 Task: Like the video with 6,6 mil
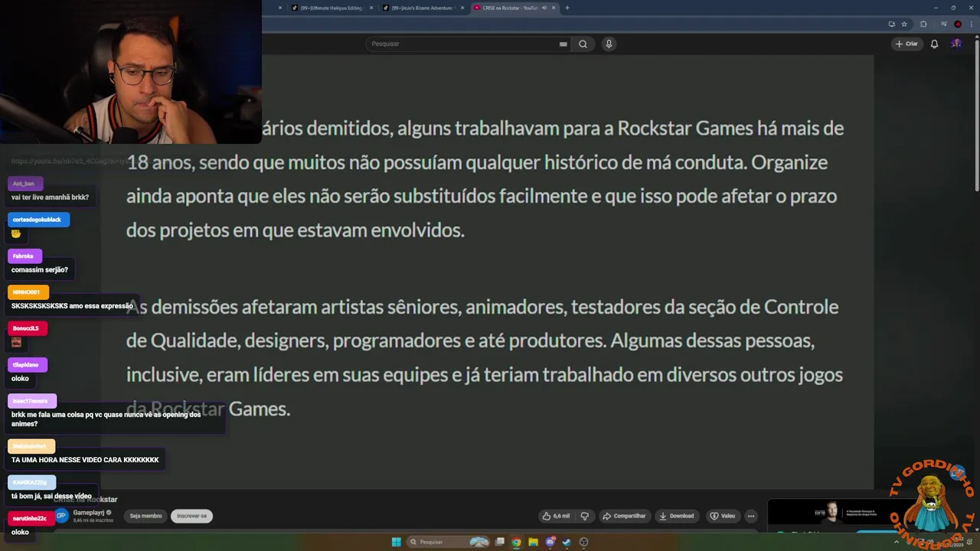coord(557,516)
